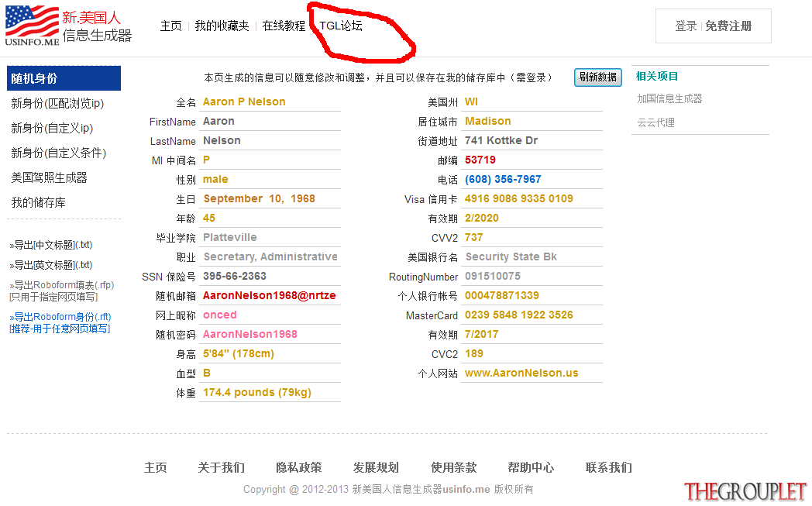The width and height of the screenshot is (812, 506).
Task: Open the 主页 top navigation link
Action: (171, 26)
